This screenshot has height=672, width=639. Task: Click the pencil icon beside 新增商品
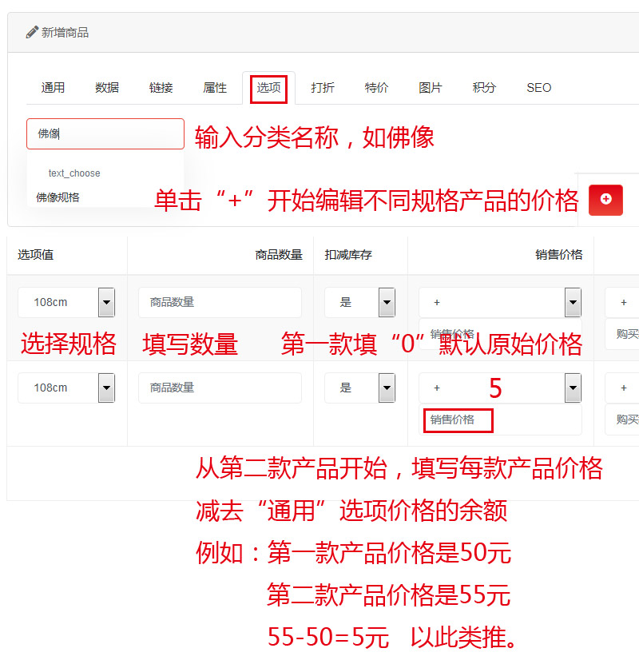click(30, 32)
